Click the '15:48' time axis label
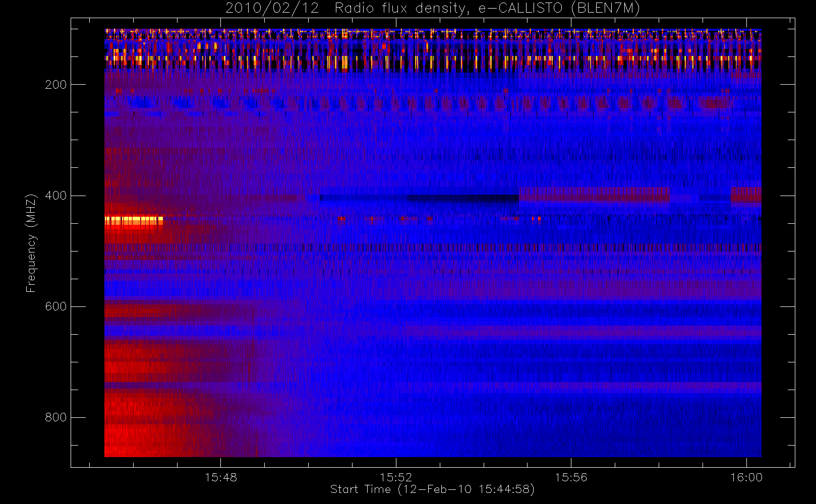This screenshot has width=816, height=504. 221,477
